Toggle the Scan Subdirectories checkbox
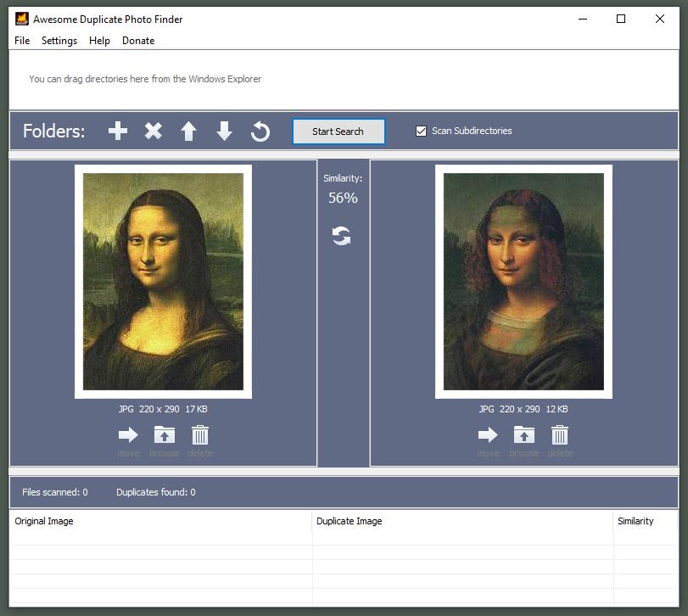Screen dimensions: 688x616 (x=421, y=131)
